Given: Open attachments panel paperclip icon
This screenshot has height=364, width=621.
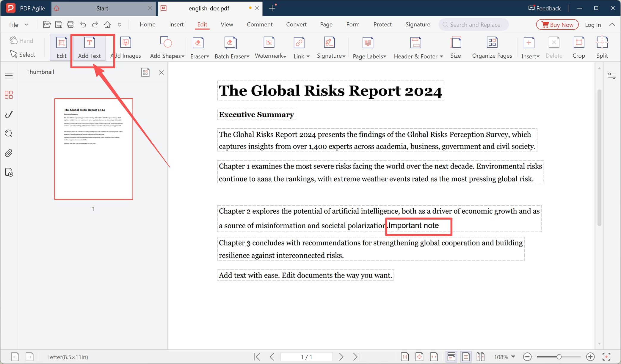Looking at the screenshot, I should (x=9, y=153).
